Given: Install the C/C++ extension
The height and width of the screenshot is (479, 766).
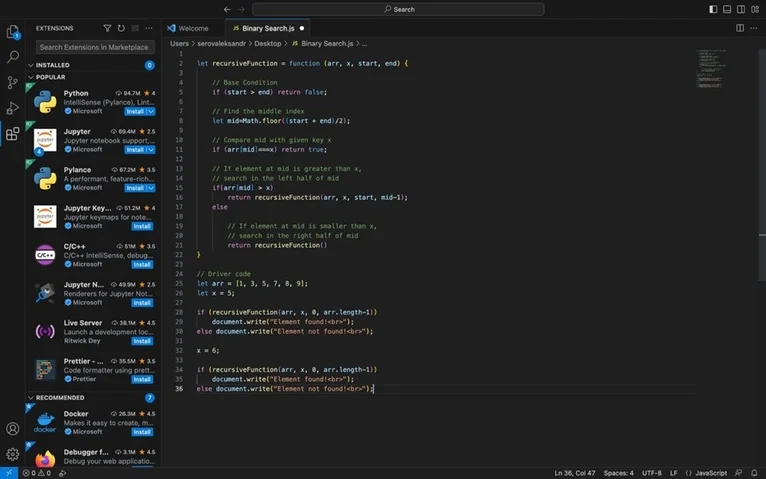Looking at the screenshot, I should pyautogui.click(x=142, y=265).
